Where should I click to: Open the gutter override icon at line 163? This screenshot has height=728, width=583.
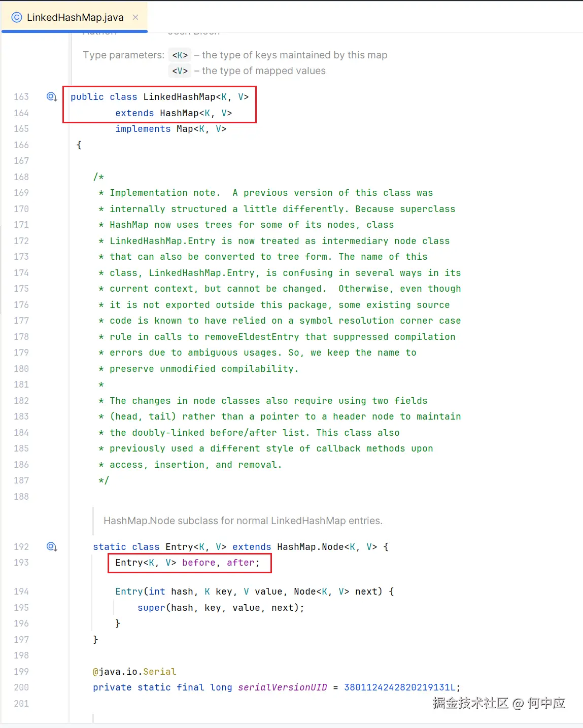(x=52, y=96)
